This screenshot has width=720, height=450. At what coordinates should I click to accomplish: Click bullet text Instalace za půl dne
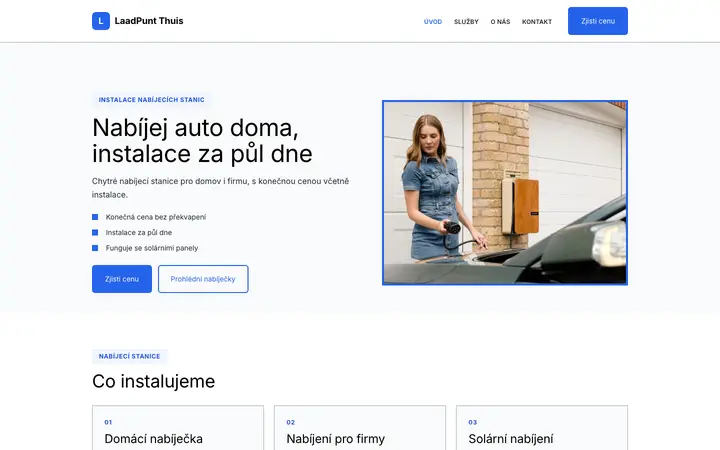pos(139,233)
